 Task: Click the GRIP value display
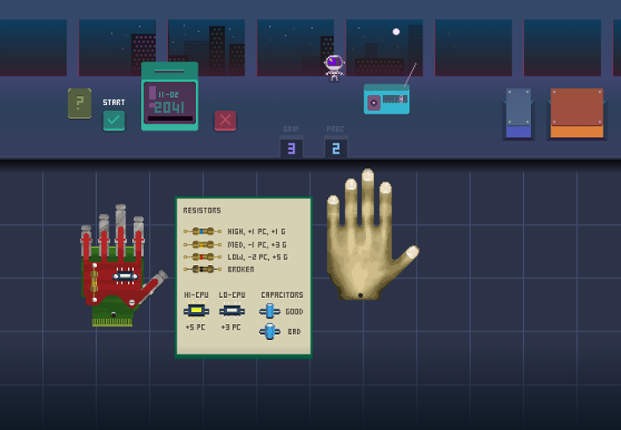[x=291, y=148]
